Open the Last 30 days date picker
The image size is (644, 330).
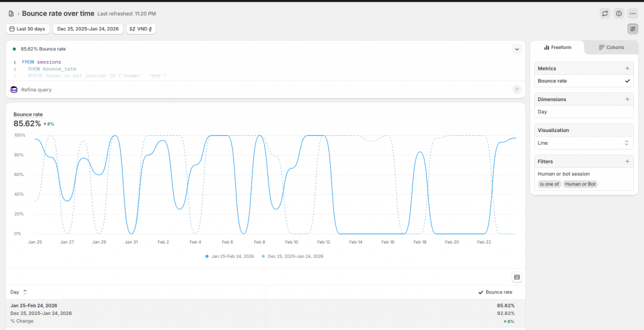28,29
